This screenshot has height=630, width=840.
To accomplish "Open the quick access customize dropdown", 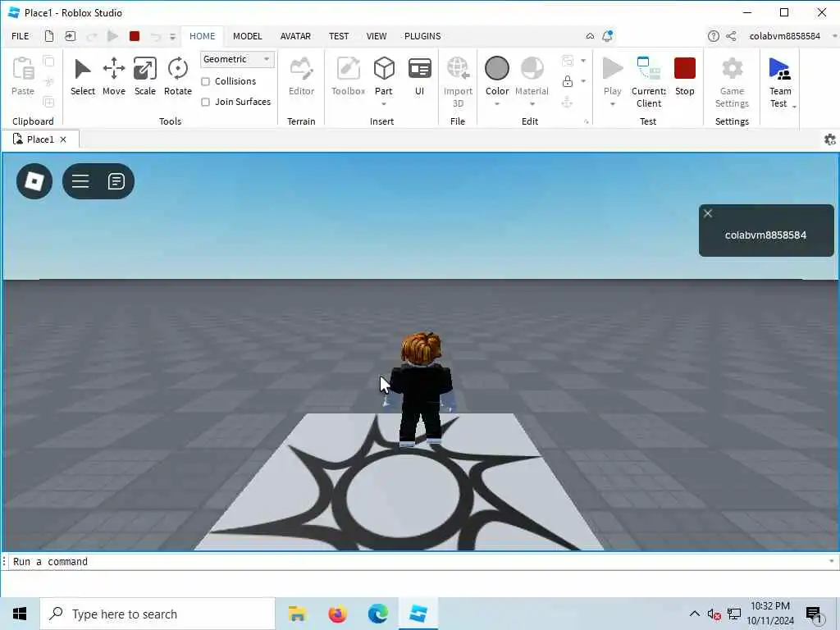I will 172,36.
